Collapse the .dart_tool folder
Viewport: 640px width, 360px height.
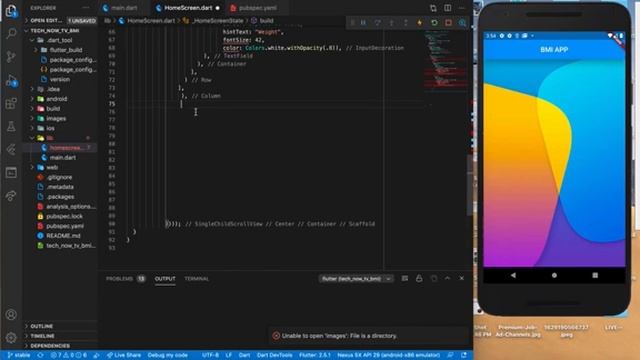tap(60, 40)
